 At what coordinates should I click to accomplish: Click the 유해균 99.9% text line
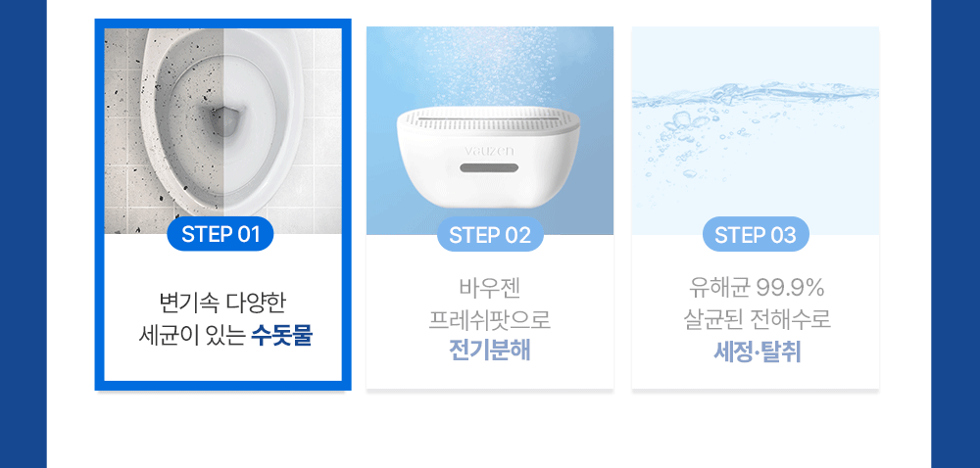757,288
